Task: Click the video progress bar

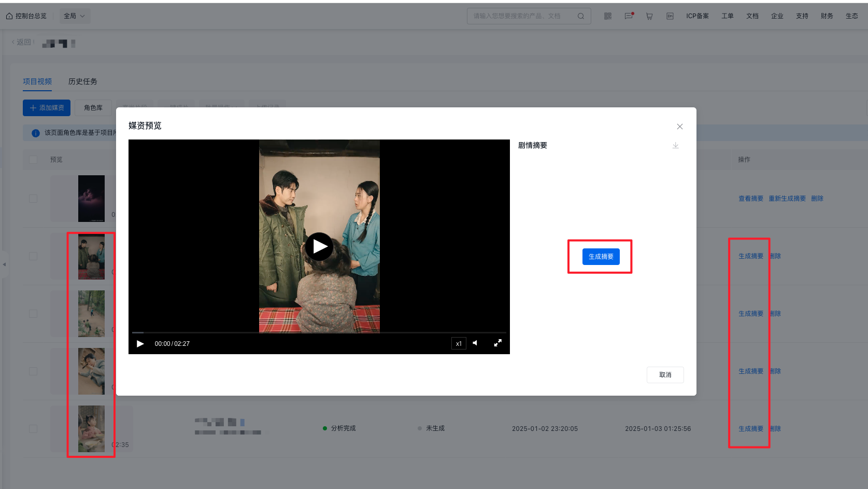Action: click(319, 332)
